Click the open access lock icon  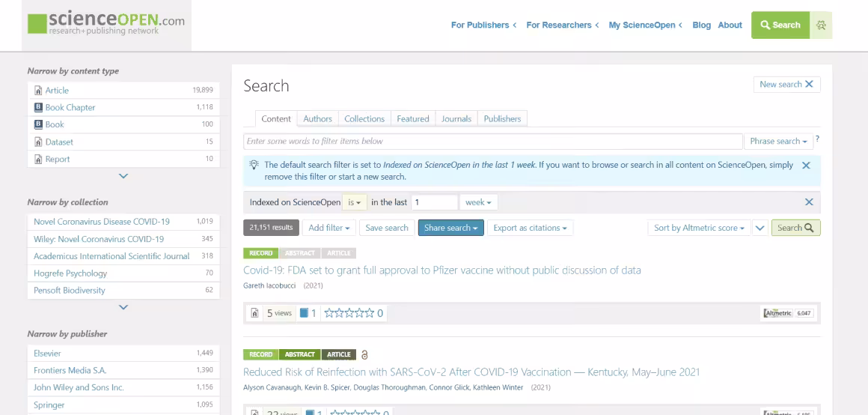tap(364, 355)
